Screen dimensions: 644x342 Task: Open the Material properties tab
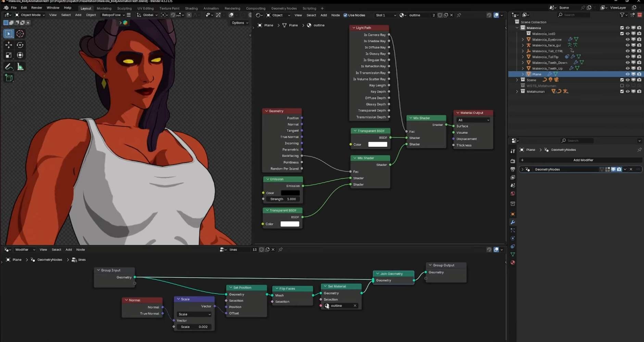[x=513, y=263]
